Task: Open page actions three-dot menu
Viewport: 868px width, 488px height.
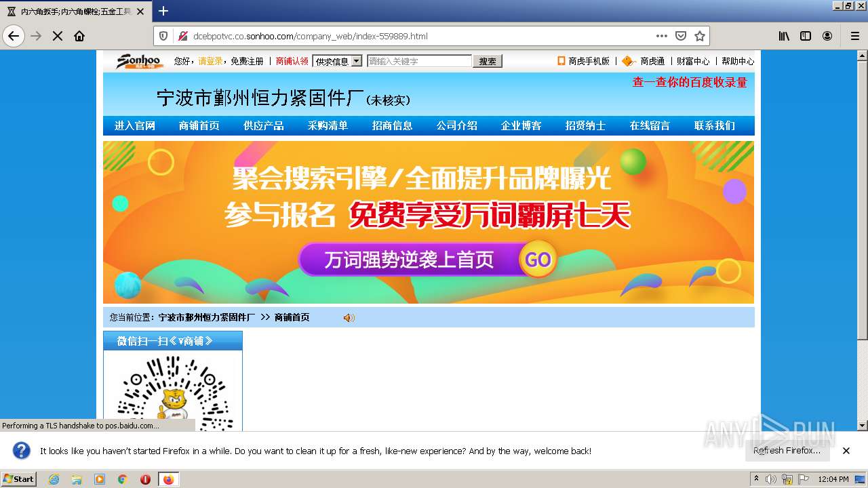Action: tap(662, 36)
